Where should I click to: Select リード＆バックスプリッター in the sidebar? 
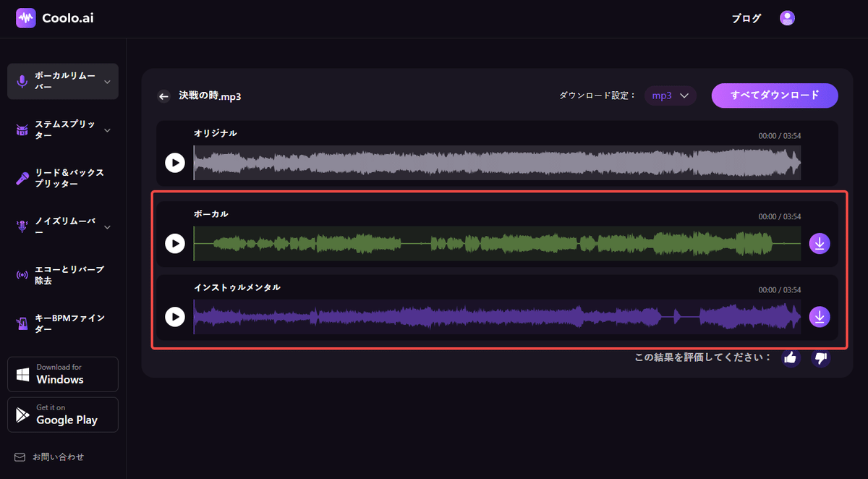pos(63,179)
